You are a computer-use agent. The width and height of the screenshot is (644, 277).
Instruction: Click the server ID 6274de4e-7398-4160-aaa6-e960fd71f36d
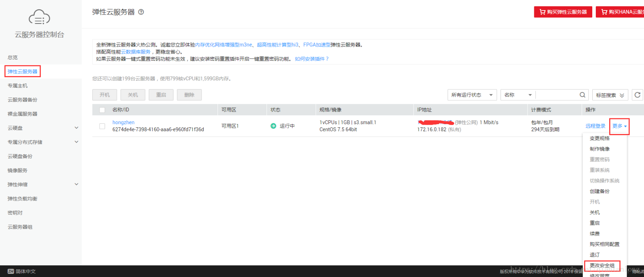pyautogui.click(x=158, y=129)
